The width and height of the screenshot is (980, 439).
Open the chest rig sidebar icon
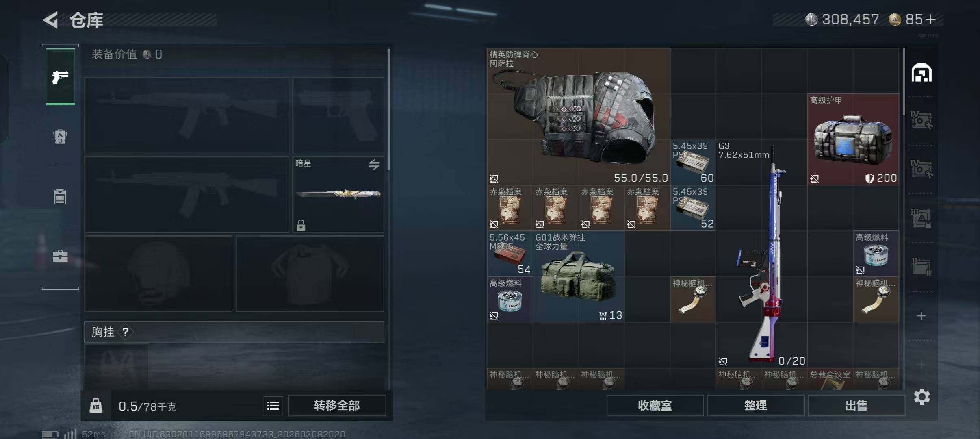pyautogui.click(x=60, y=196)
